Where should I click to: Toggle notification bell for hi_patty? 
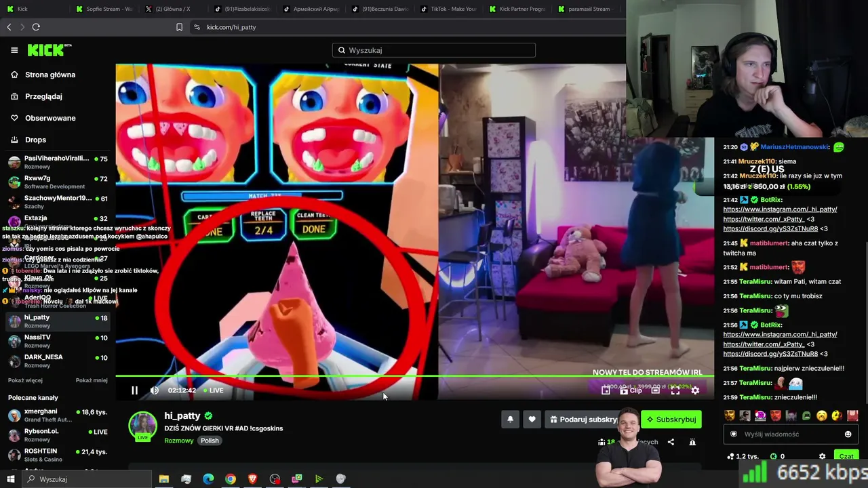511,420
